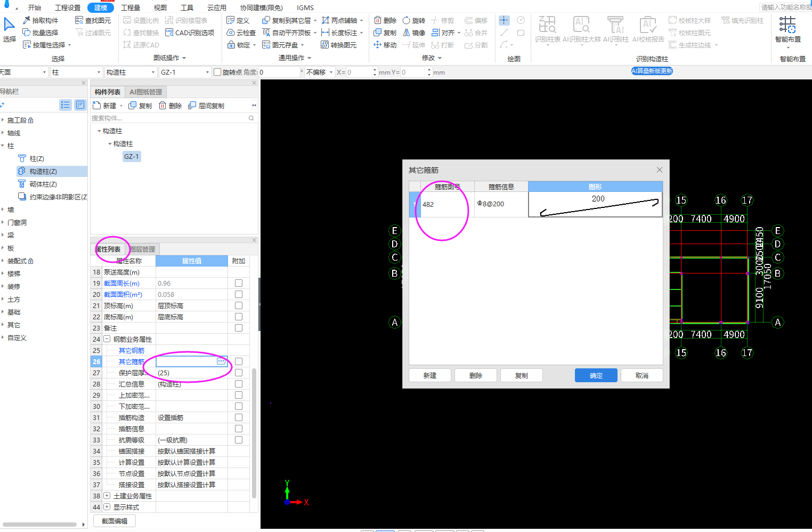Collapse the 钢筋业务属性 group
Viewport: 812px width, 532px height.
107,339
